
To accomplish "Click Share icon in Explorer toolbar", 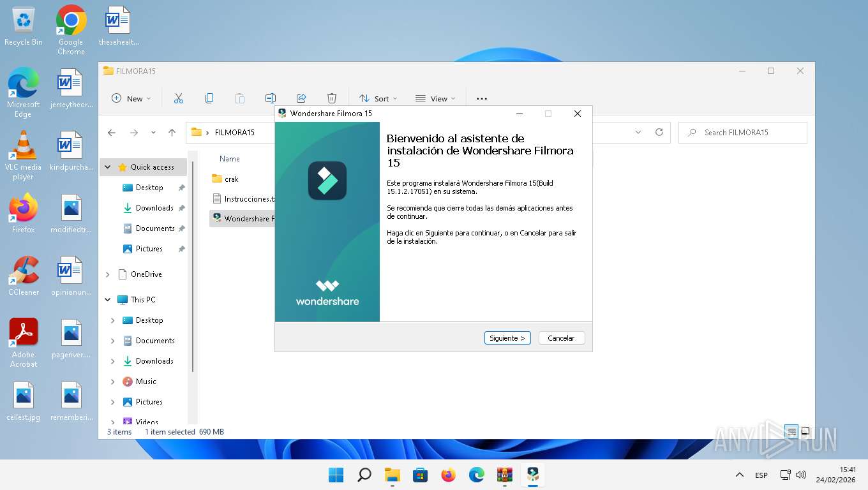I will [x=301, y=98].
